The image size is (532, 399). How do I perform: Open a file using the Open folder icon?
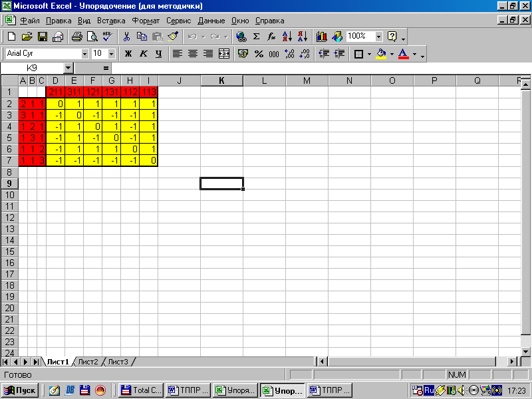point(27,37)
